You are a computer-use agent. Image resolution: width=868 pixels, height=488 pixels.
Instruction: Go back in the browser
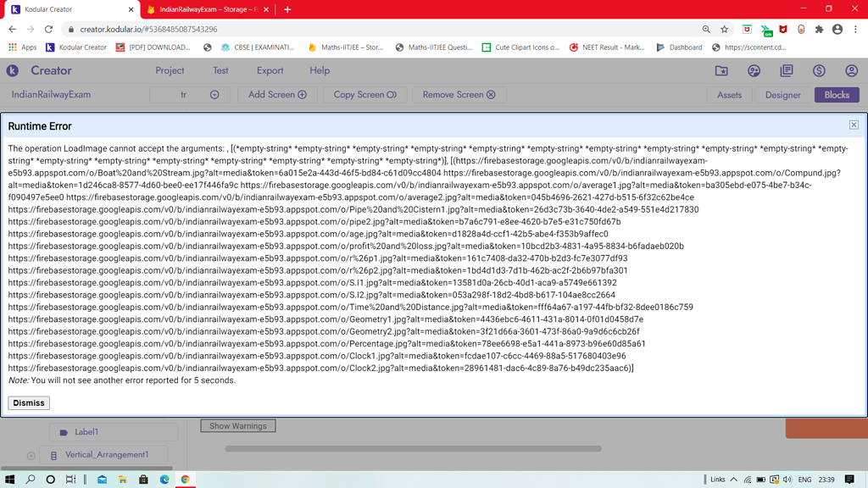tap(12, 29)
